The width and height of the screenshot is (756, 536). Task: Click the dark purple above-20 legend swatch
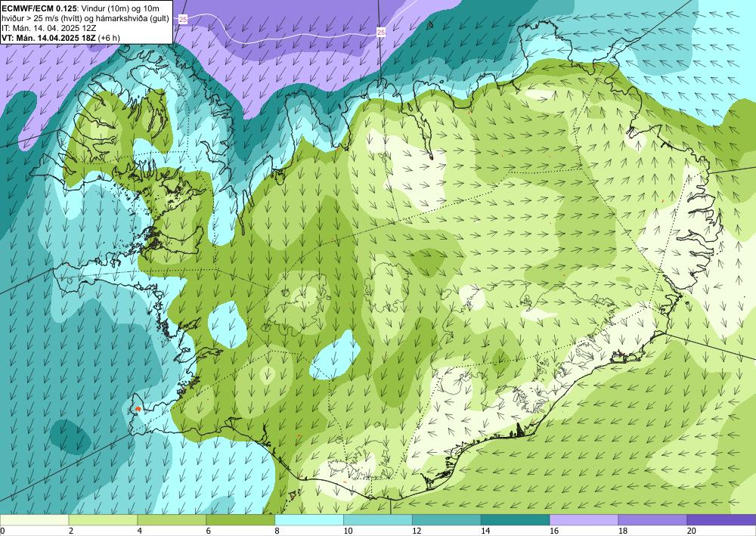(x=721, y=520)
